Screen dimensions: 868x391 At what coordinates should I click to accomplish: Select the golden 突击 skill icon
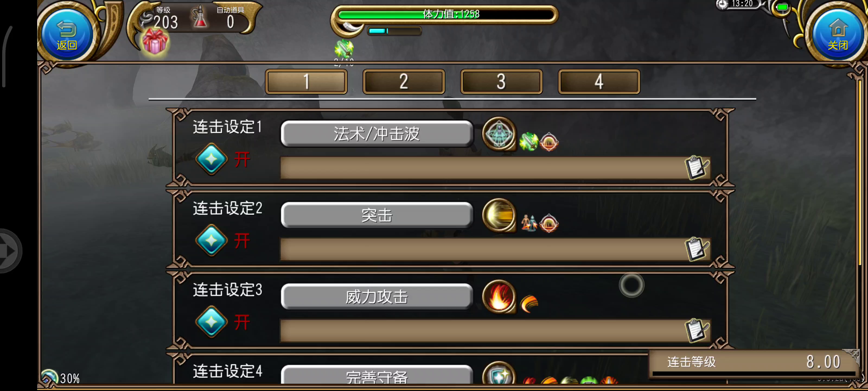tap(499, 215)
